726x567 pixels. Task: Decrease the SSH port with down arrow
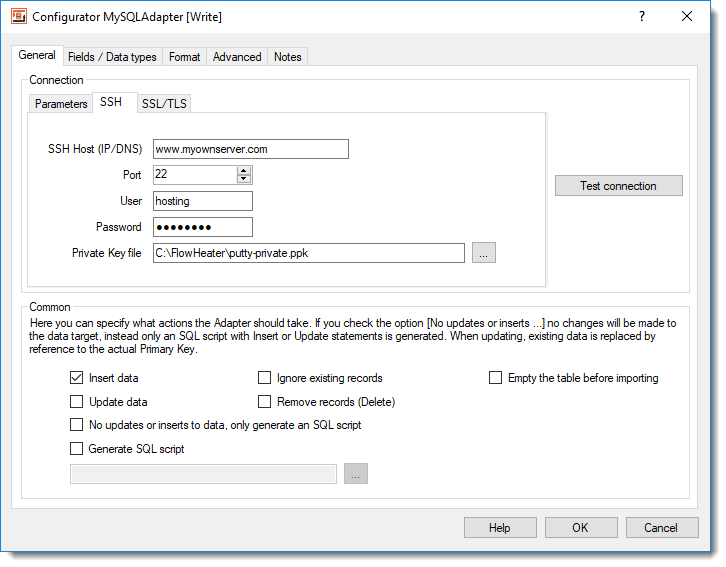coord(244,179)
